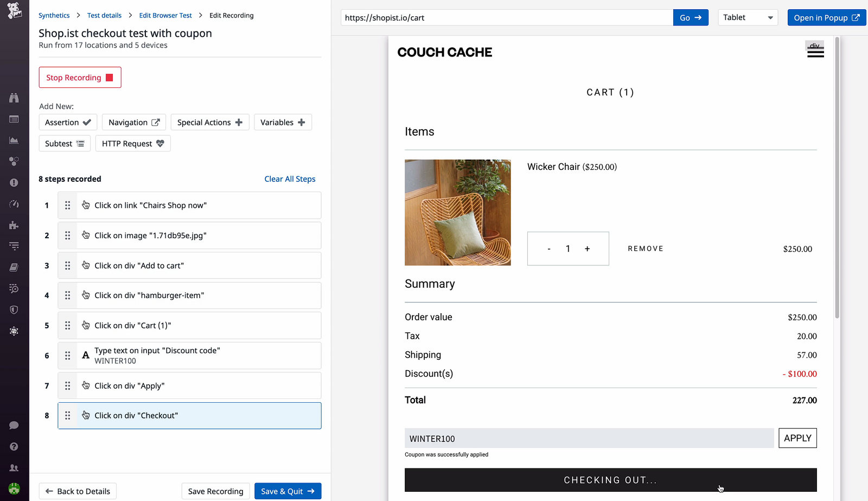Click Stop Recording
This screenshot has width=868, height=501.
tap(80, 77)
